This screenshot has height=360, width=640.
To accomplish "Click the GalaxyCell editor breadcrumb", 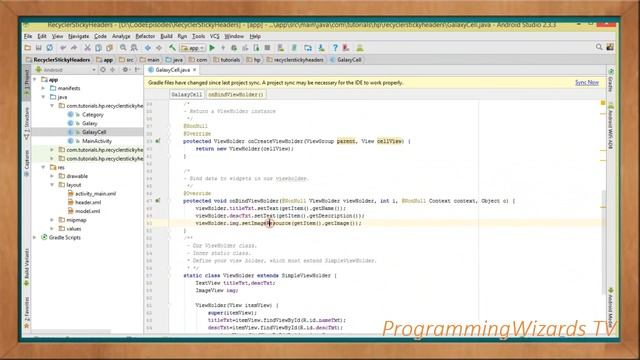I will click(187, 94).
